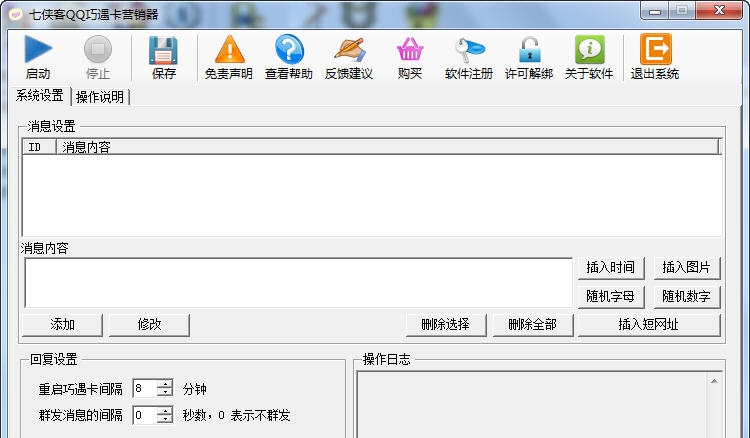Switch to the 操作说明 tab

(100, 97)
